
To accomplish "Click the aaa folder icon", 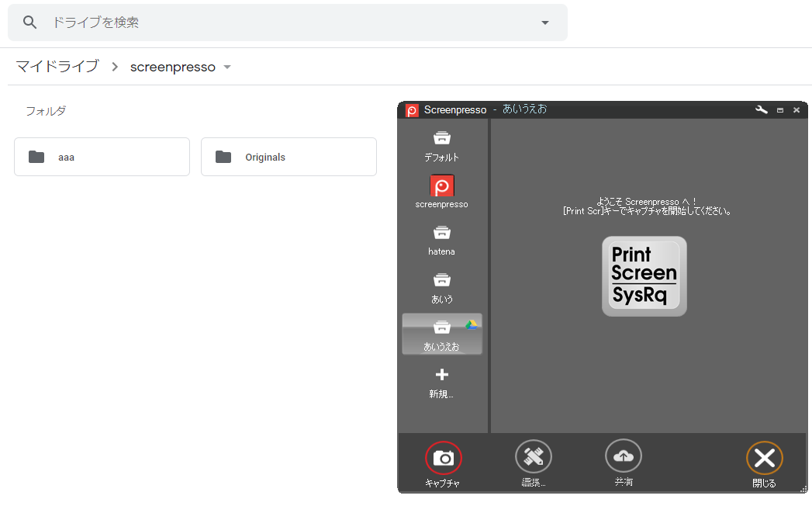I will tap(36, 157).
